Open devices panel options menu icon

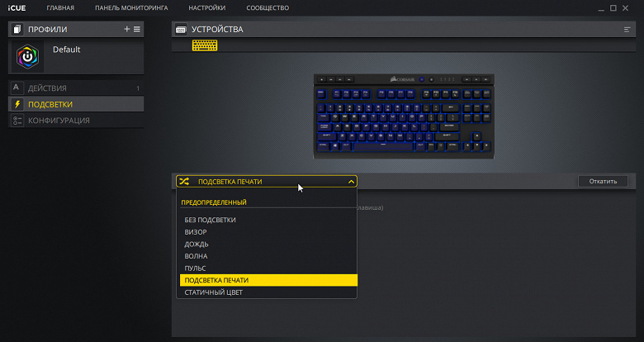[x=627, y=29]
